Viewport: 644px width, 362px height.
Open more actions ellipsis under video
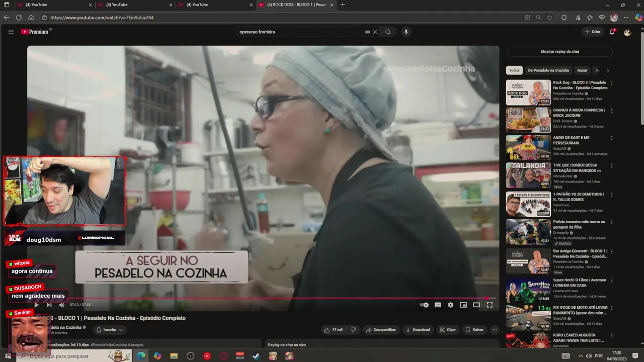495,330
